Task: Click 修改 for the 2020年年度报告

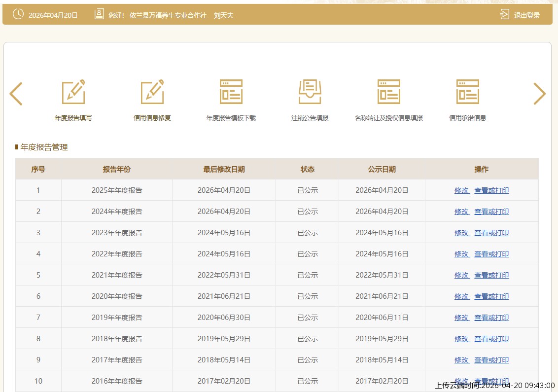Action: coord(461,296)
